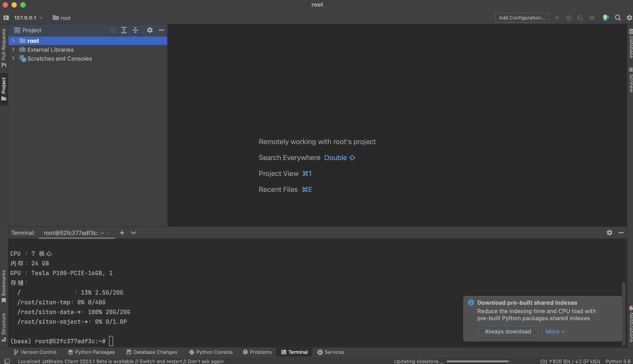Open Services tab
Screen dimensions: 633x364
(331, 352)
